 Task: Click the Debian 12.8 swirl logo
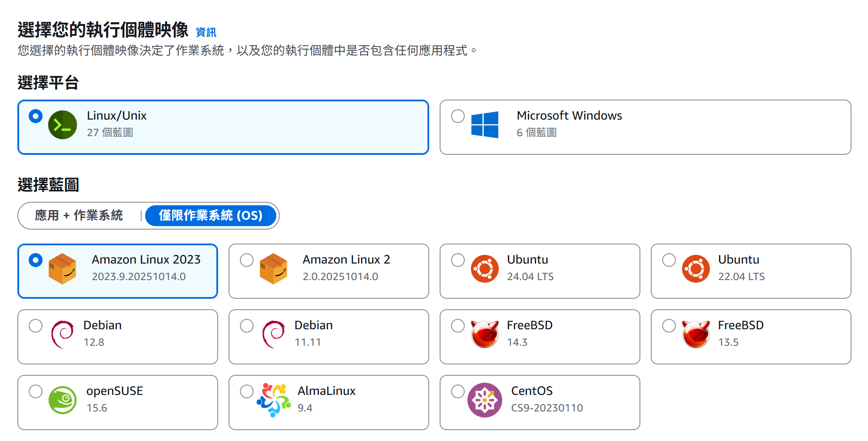pyautogui.click(x=63, y=334)
